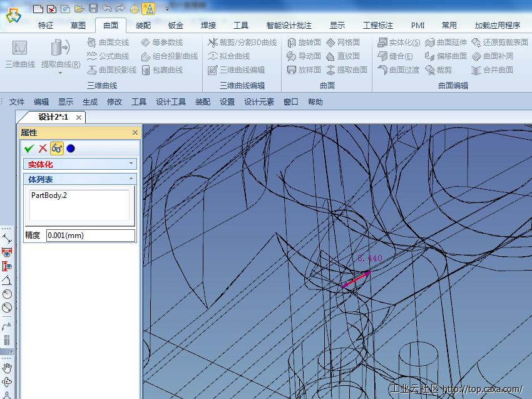Collapse the 实体化 section

click(x=131, y=163)
